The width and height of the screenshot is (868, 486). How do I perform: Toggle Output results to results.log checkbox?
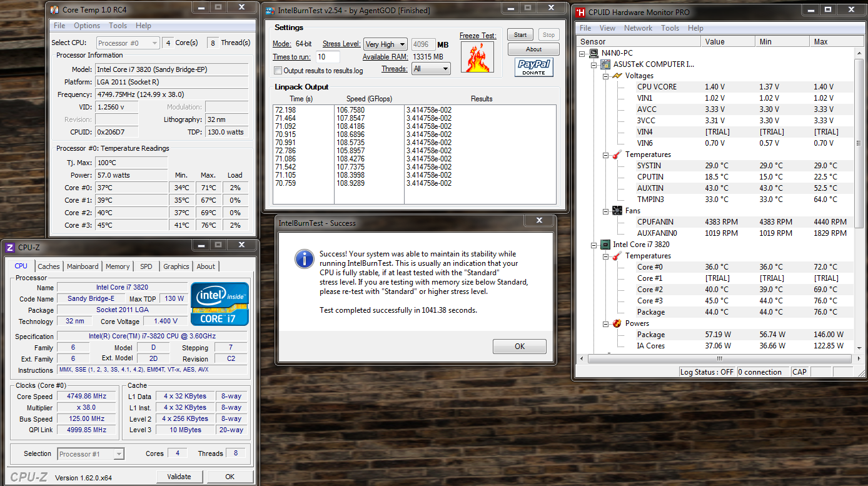tap(278, 71)
